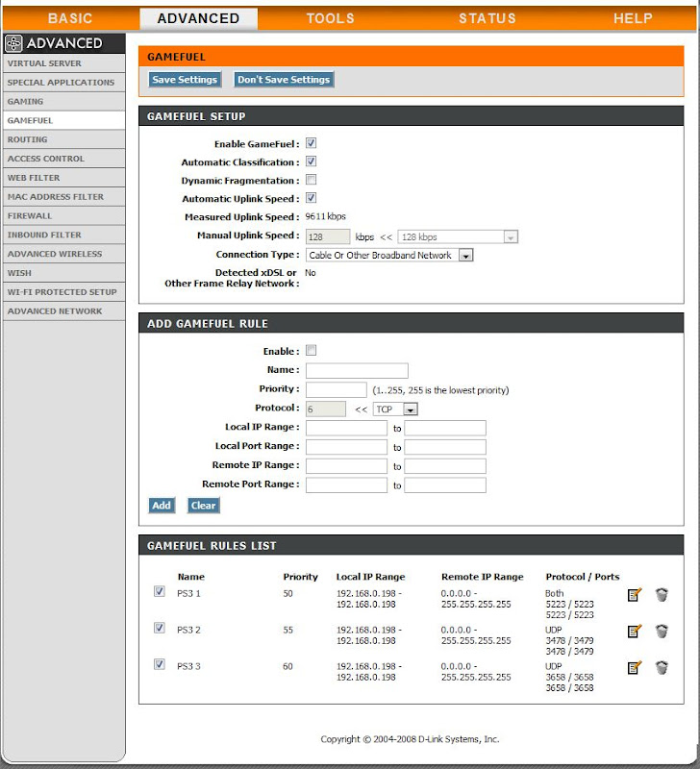Uncheck the PS3 3 rule checkbox

160,664
